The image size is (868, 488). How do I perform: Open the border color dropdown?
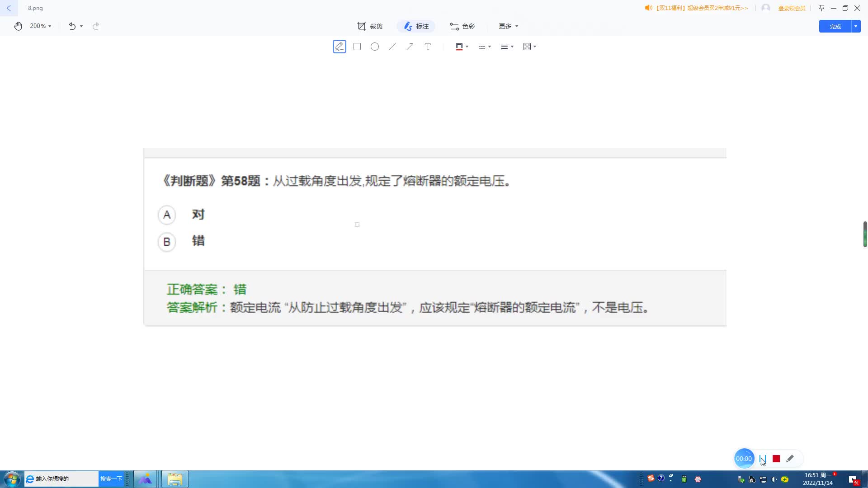point(462,47)
